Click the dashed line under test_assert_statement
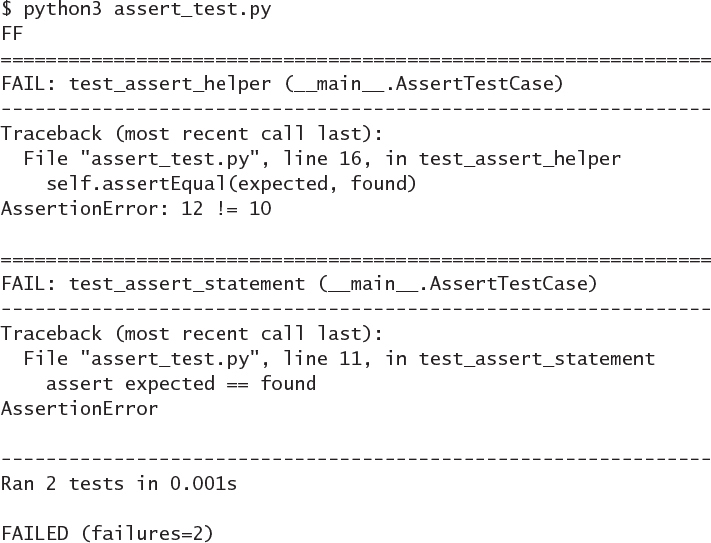This screenshot has height=543, width=711. (x=355, y=309)
